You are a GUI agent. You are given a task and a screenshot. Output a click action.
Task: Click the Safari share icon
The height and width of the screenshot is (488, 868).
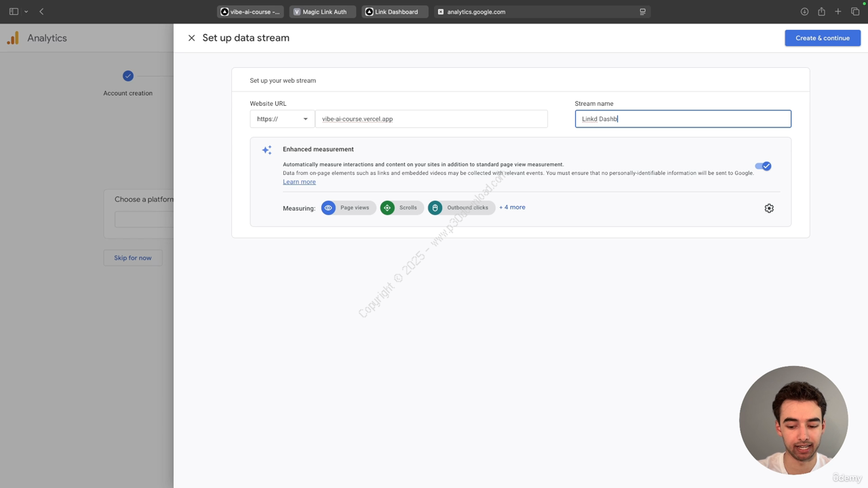pyautogui.click(x=821, y=12)
